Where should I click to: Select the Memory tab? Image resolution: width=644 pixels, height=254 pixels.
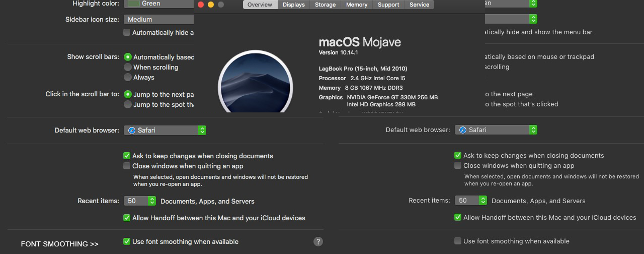[x=357, y=5]
